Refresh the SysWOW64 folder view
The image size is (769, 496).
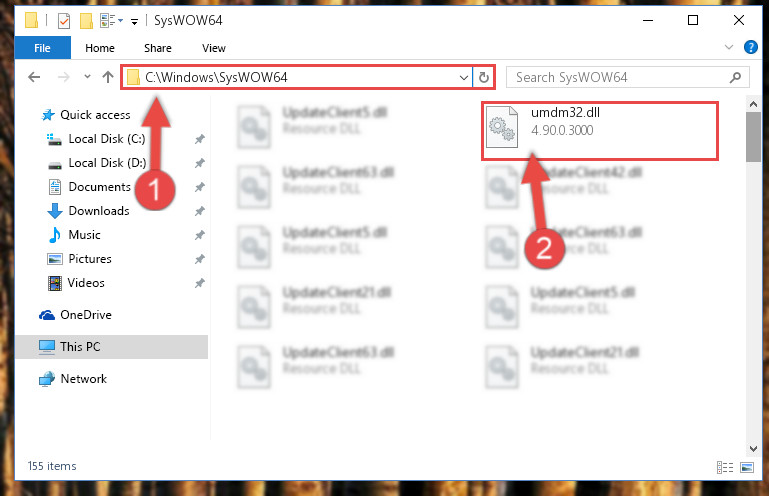pos(484,78)
